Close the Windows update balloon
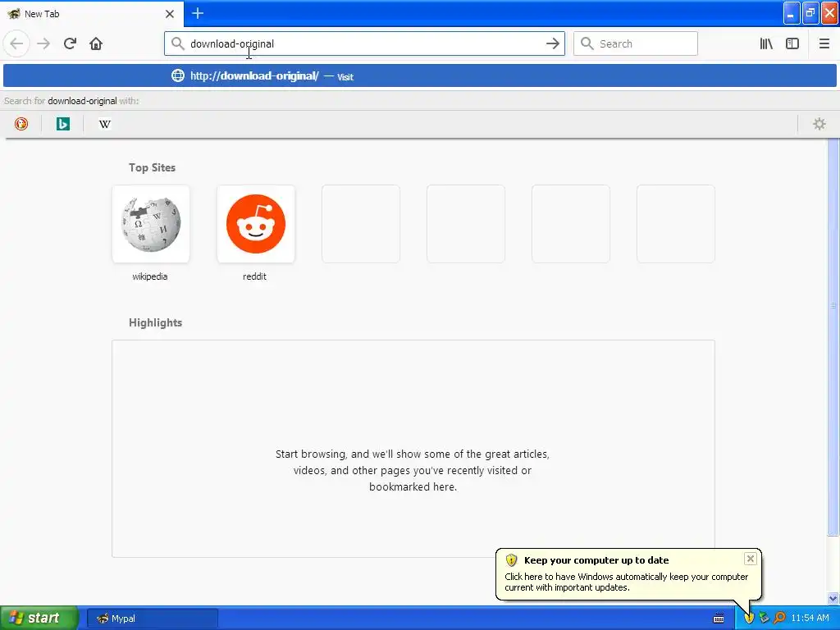Viewport: 840px width, 630px height. 750,559
